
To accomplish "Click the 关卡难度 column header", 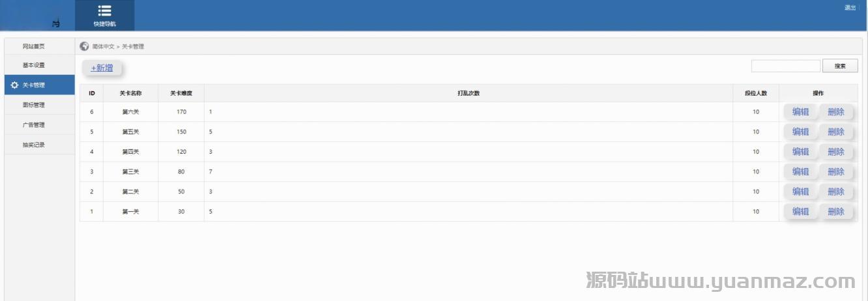I will coord(181,93).
